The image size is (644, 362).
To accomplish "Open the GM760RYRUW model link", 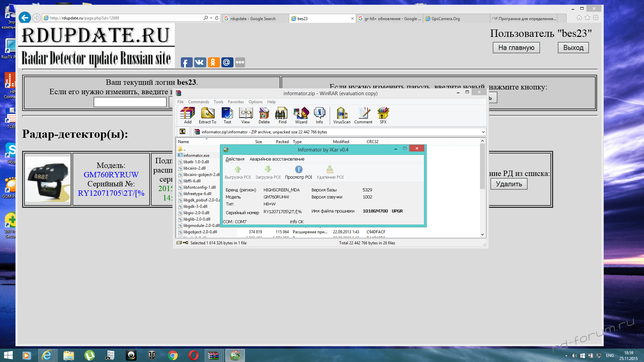I will pos(111,175).
